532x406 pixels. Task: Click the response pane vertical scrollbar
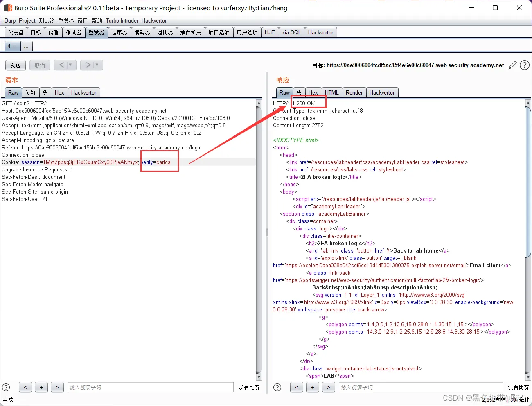[x=528, y=240]
